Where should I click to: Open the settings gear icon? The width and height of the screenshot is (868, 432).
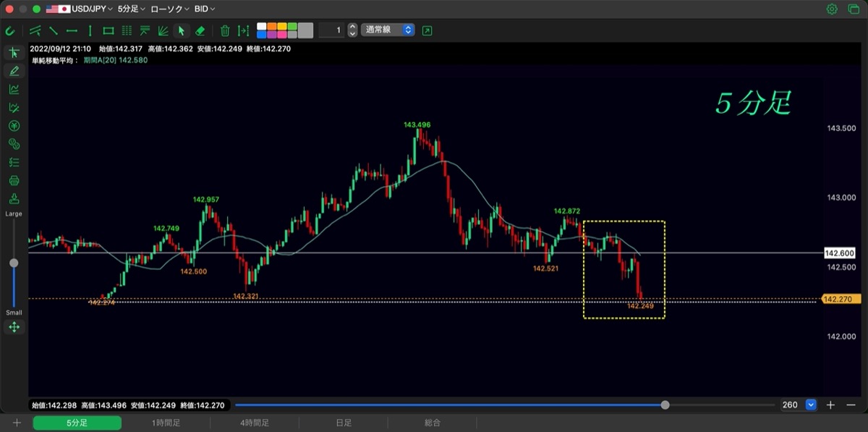click(832, 9)
